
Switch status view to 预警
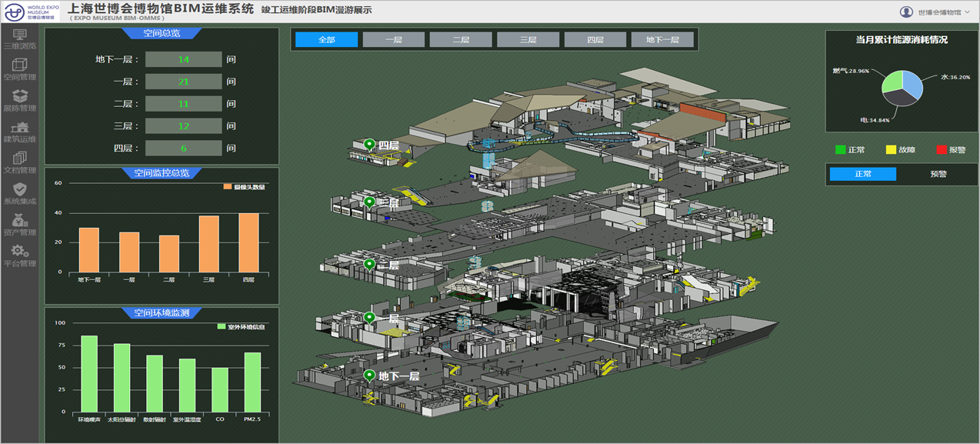[x=938, y=174]
